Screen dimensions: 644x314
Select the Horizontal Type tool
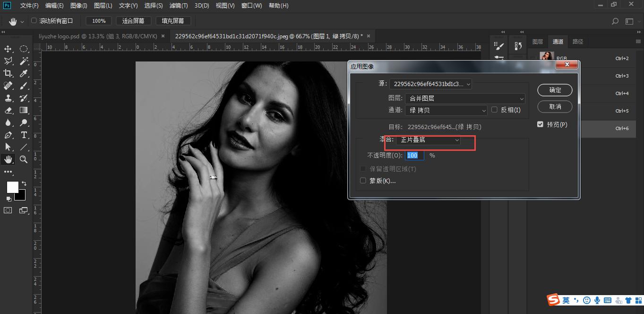coord(23,135)
